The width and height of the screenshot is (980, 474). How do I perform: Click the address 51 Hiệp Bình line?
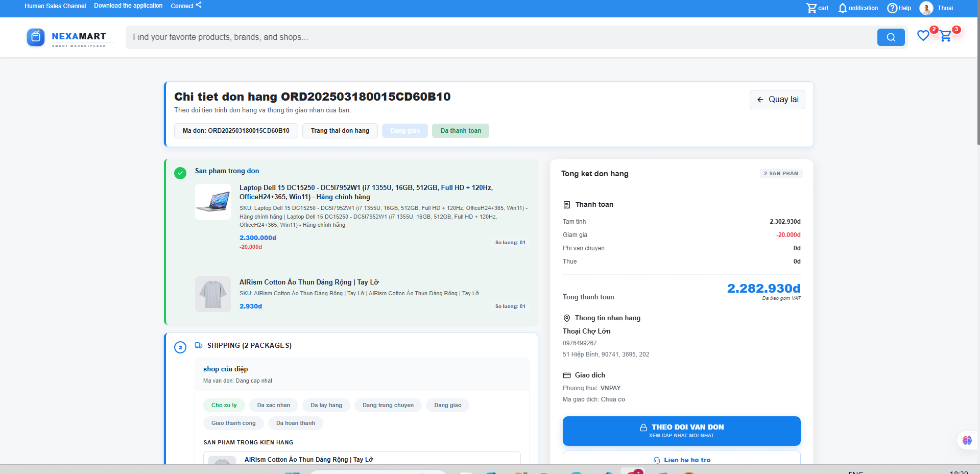pyautogui.click(x=606, y=354)
